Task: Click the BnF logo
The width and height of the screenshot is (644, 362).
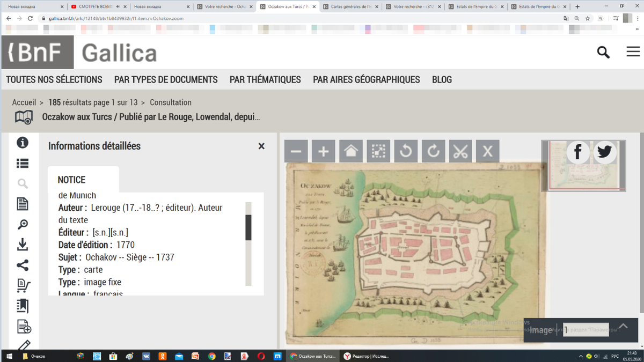Action: pyautogui.click(x=38, y=53)
